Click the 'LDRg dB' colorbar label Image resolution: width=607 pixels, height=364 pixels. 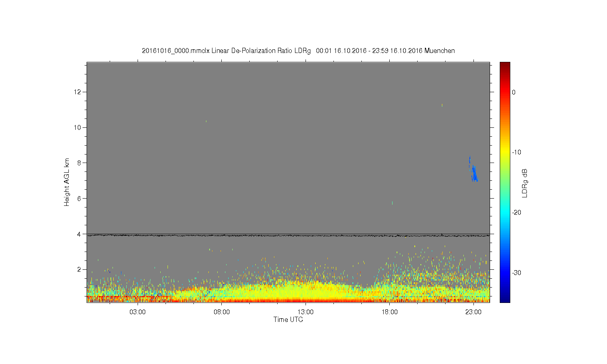(524, 183)
